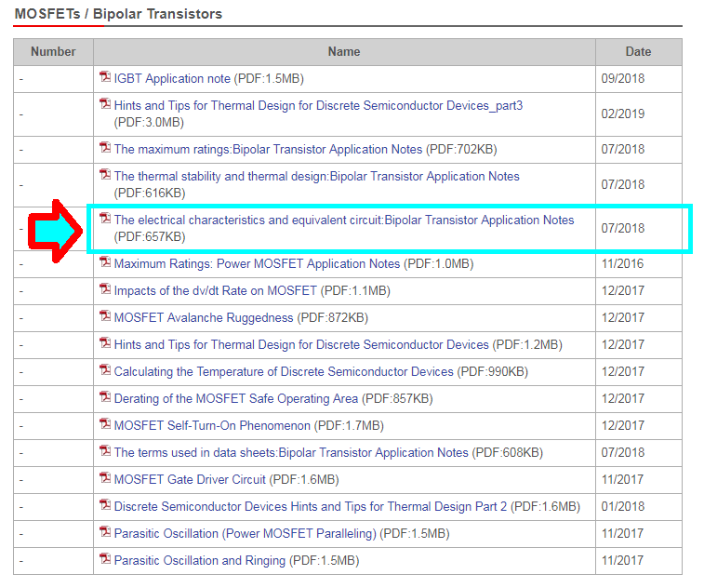704x588 pixels.
Task: Click PDF icon beside electrical characteristics note
Action: coord(105,218)
